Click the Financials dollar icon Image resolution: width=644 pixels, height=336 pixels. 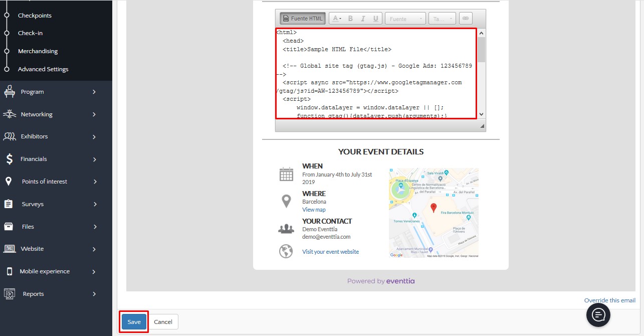coord(10,159)
